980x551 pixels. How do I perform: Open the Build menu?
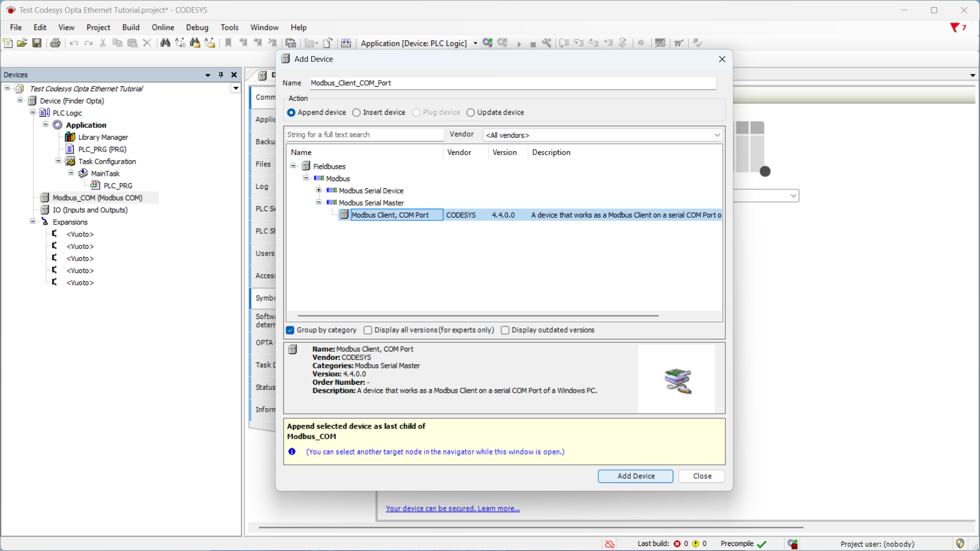pyautogui.click(x=131, y=28)
